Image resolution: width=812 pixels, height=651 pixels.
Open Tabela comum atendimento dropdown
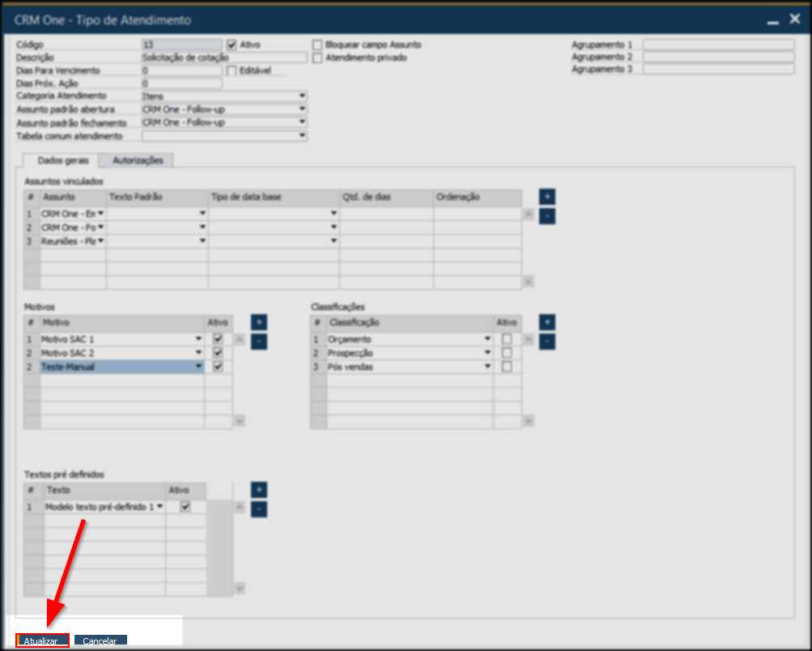(302, 136)
